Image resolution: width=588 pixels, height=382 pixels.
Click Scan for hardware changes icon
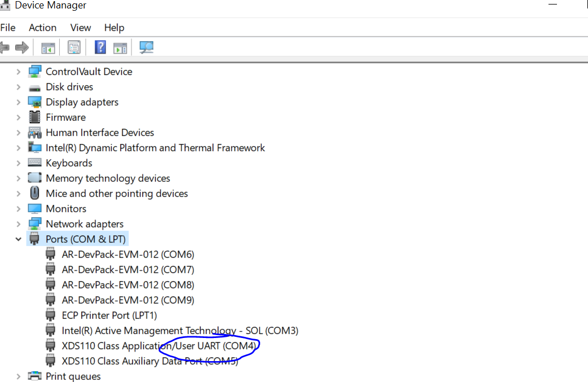[x=146, y=47]
